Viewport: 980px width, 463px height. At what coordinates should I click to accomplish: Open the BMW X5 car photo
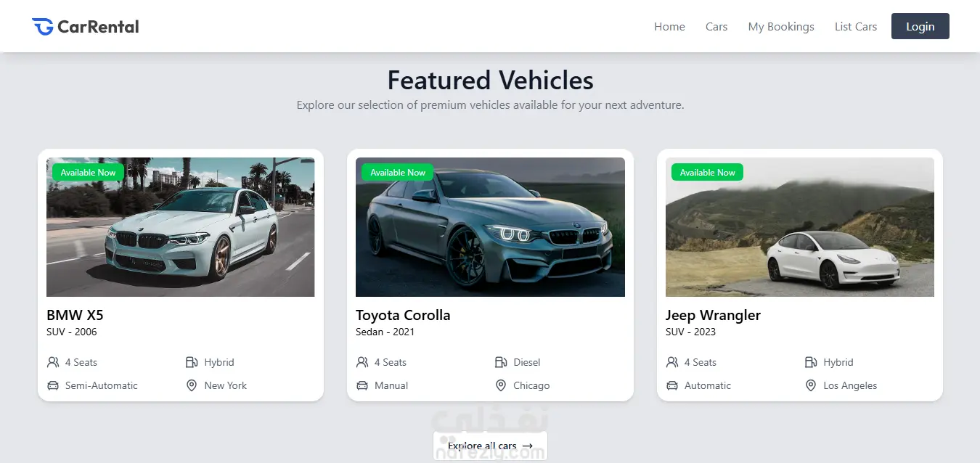[181, 227]
